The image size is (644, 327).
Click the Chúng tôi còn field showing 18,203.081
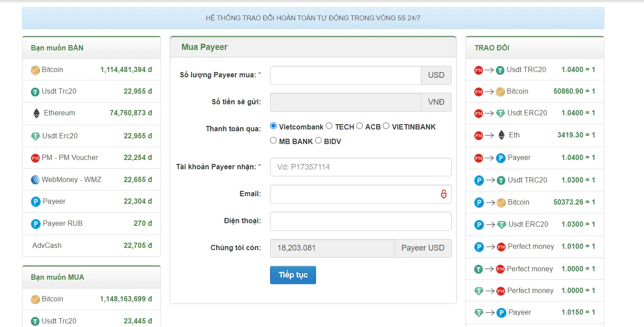(332, 248)
